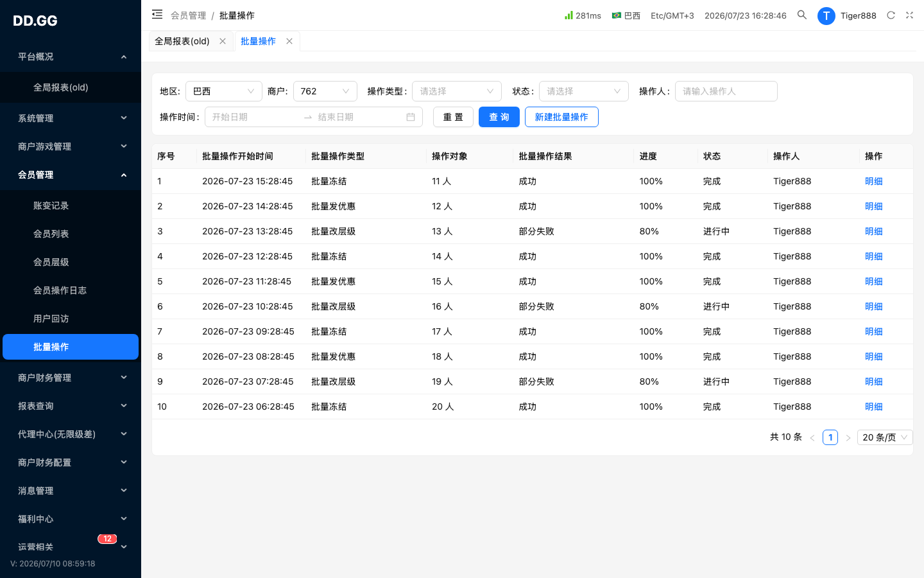Switch to the 批量操作 tab
Viewport: 924px width, 578px height.
click(x=258, y=41)
